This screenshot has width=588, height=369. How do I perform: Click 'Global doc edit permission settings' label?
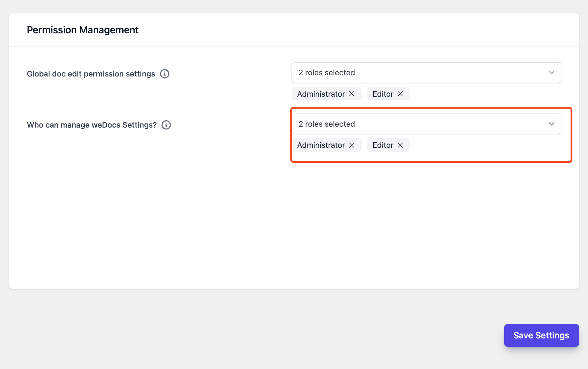(91, 74)
